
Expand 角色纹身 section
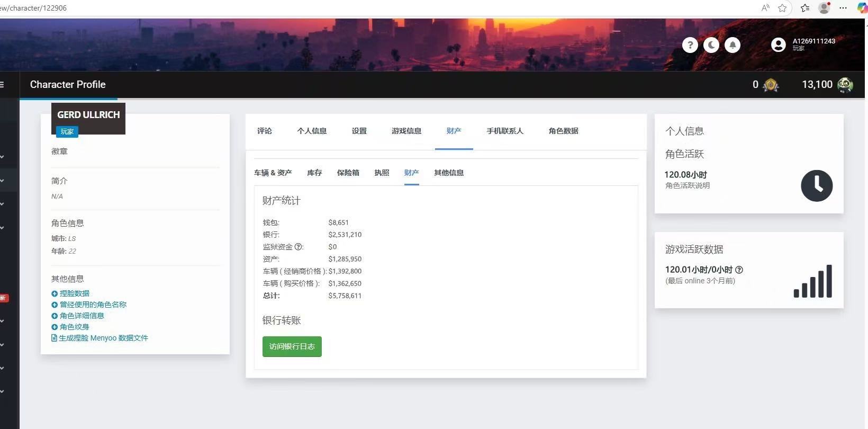pyautogui.click(x=70, y=327)
